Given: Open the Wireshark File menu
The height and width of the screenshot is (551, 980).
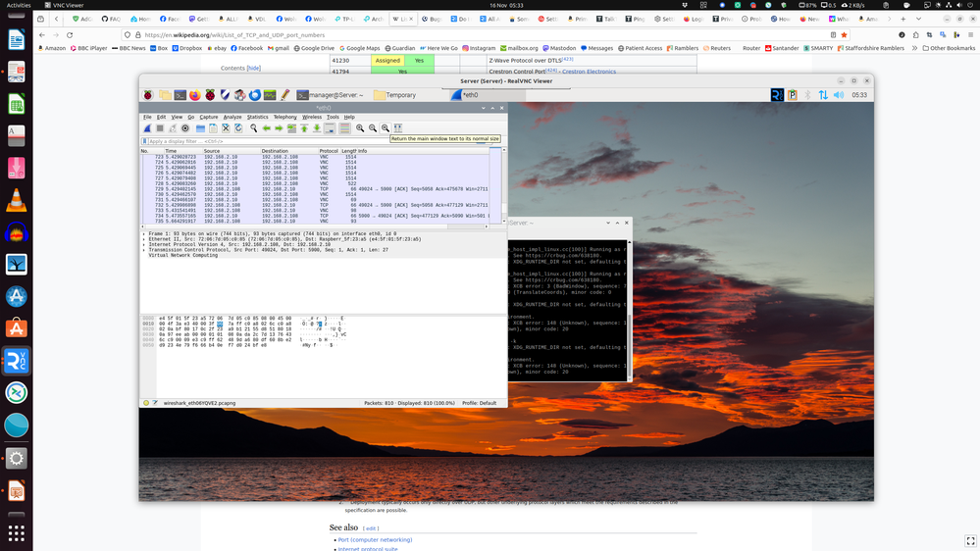Looking at the screenshot, I should (147, 117).
